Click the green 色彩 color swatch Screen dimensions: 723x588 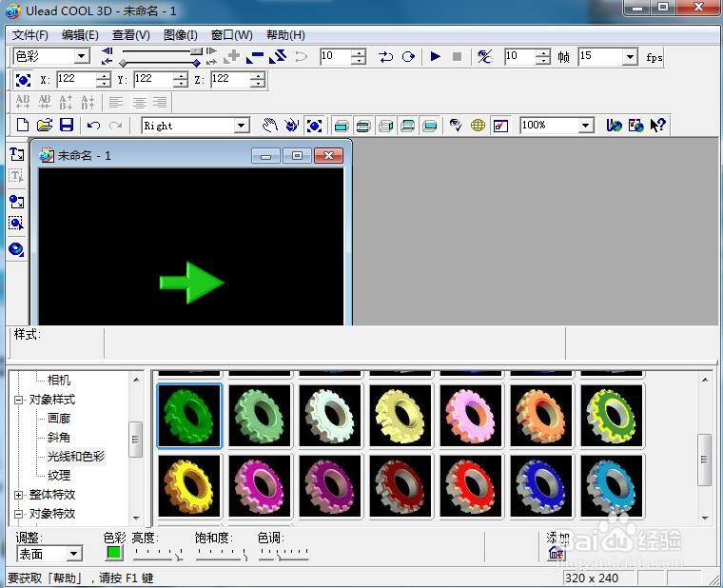(x=113, y=553)
